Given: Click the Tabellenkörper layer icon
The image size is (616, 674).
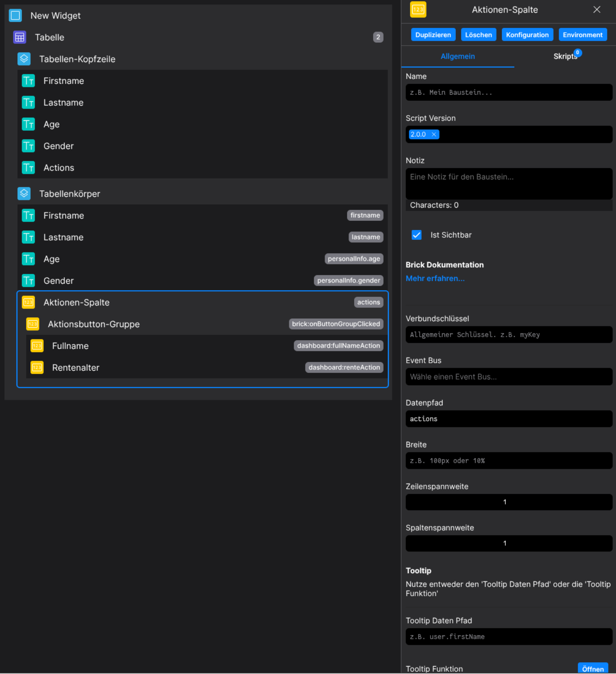Looking at the screenshot, I should coord(24,194).
